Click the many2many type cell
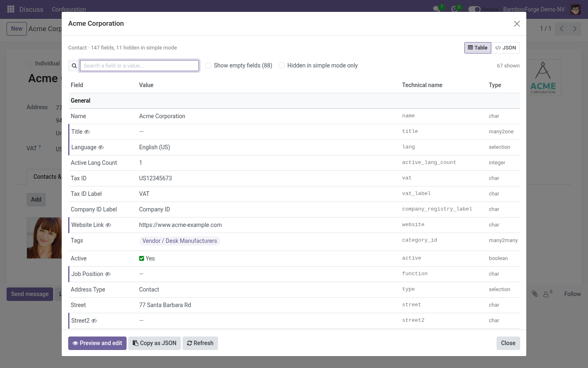Image resolution: width=588 pixels, height=368 pixels. [x=503, y=240]
